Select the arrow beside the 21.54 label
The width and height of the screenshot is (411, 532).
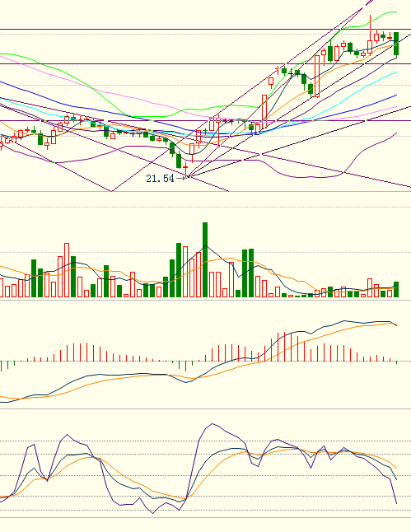click(181, 178)
